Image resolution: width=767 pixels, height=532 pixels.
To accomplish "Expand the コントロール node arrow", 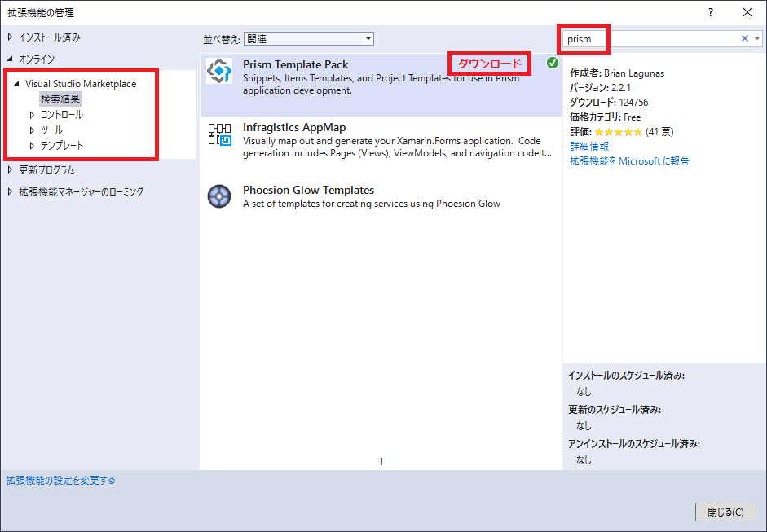I will 32,115.
